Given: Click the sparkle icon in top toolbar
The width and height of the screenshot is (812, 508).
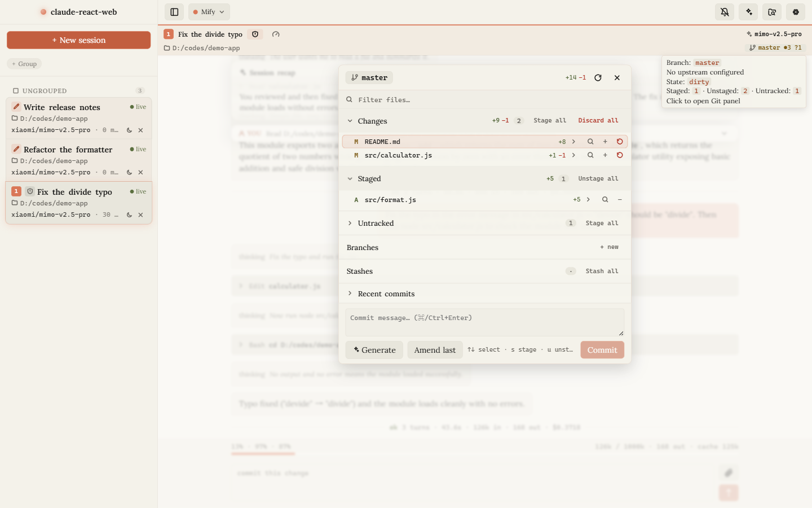Looking at the screenshot, I should (x=749, y=12).
